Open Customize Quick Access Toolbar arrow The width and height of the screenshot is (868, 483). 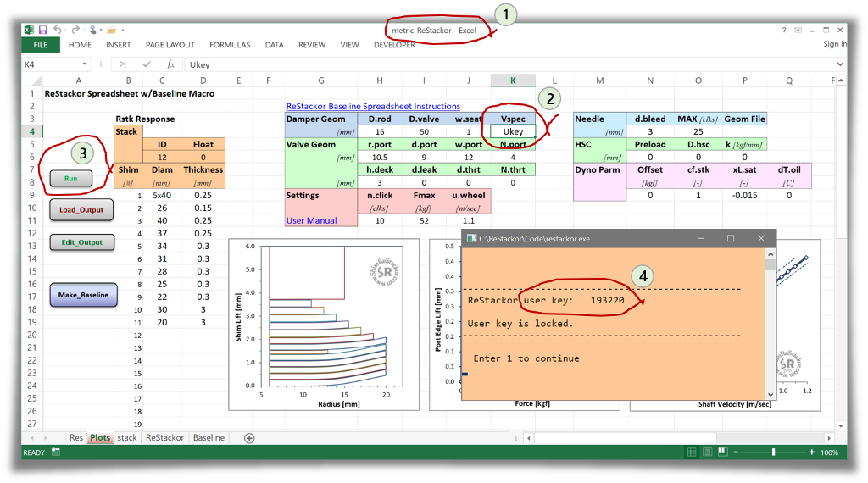click(x=122, y=31)
